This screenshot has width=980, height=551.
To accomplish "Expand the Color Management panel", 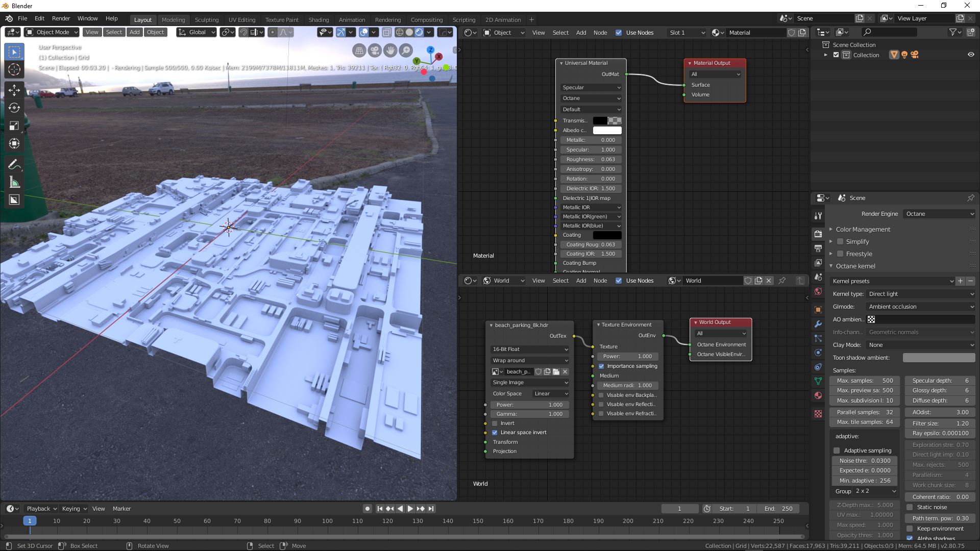I will click(x=863, y=230).
